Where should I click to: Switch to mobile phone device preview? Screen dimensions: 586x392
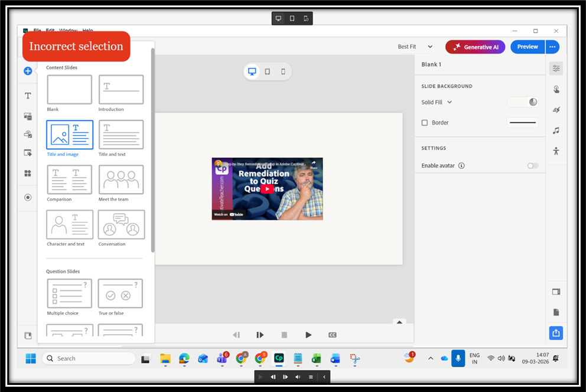coord(283,71)
